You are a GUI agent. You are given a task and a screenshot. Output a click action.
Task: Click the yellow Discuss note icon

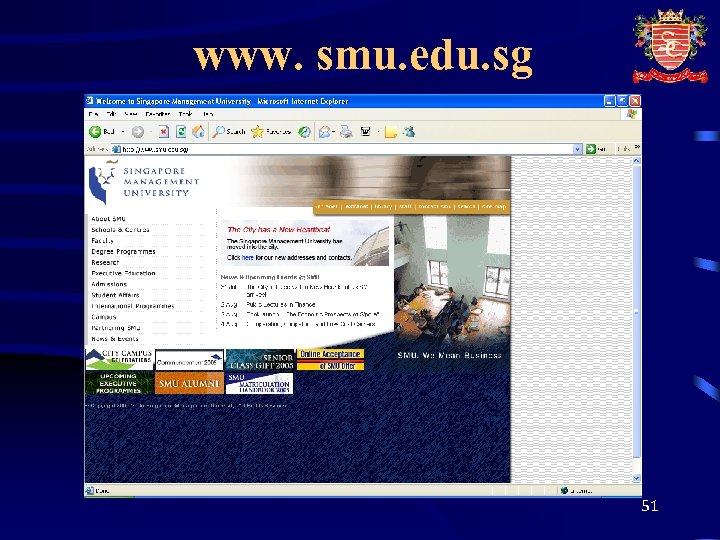click(x=391, y=132)
